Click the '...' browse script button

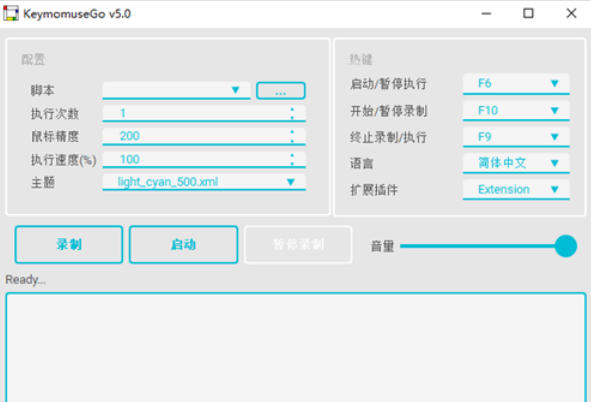281,91
